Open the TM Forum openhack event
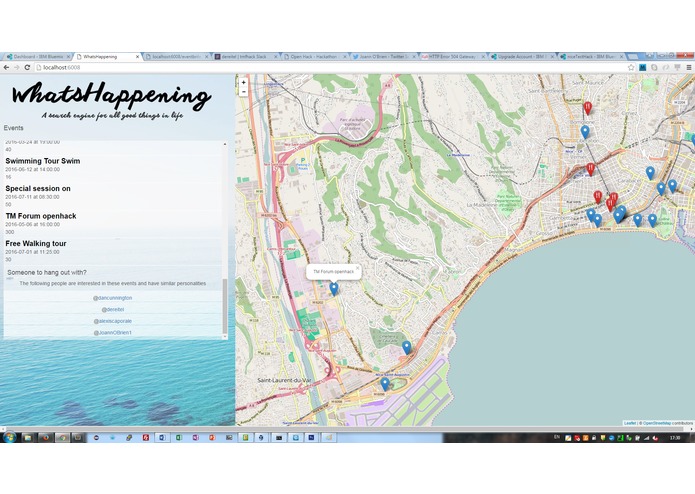 click(41, 216)
